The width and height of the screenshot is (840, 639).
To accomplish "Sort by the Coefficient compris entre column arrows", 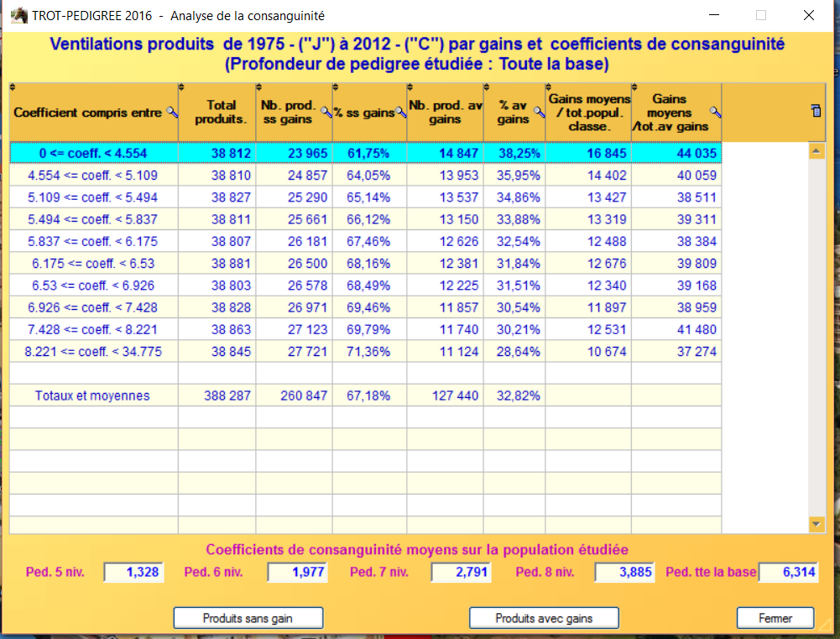I will tap(13, 87).
